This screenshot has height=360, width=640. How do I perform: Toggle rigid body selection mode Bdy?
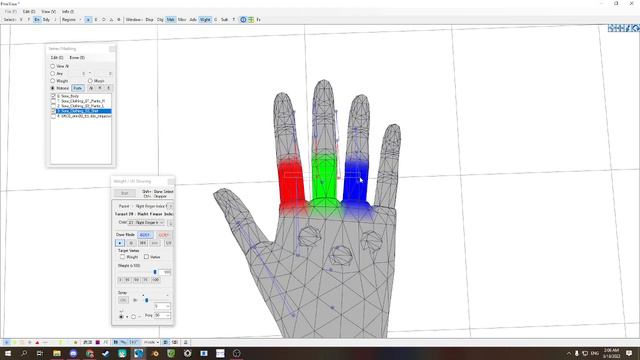pos(47,20)
